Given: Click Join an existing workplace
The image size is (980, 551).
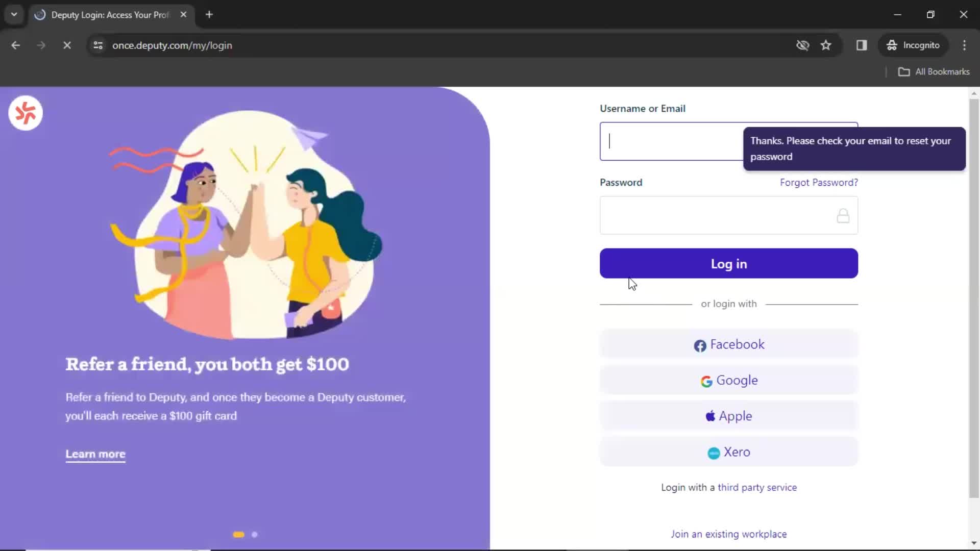Looking at the screenshot, I should 728,534.
